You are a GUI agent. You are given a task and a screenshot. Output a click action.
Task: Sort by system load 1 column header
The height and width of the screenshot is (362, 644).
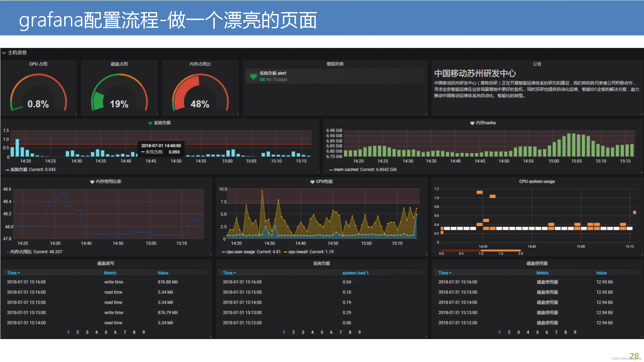(x=355, y=273)
